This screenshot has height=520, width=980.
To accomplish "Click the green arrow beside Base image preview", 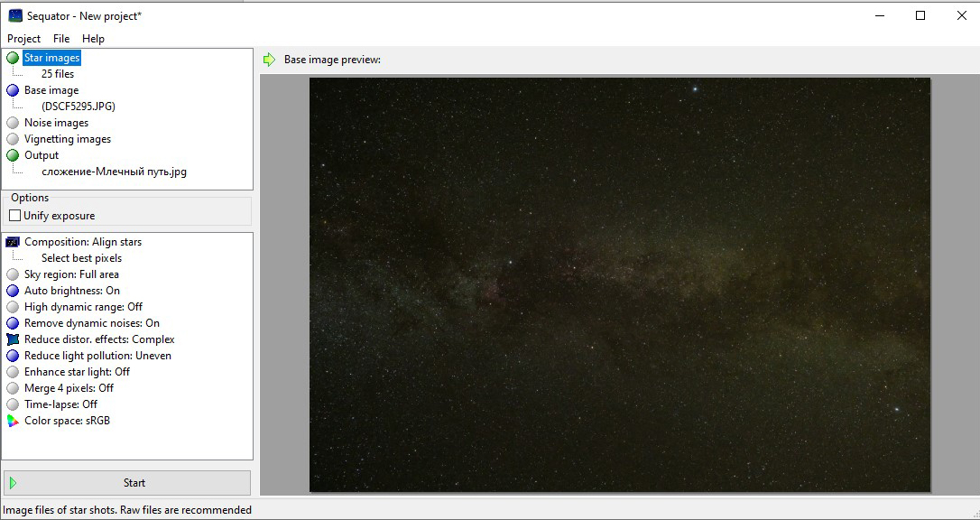I will click(x=270, y=60).
